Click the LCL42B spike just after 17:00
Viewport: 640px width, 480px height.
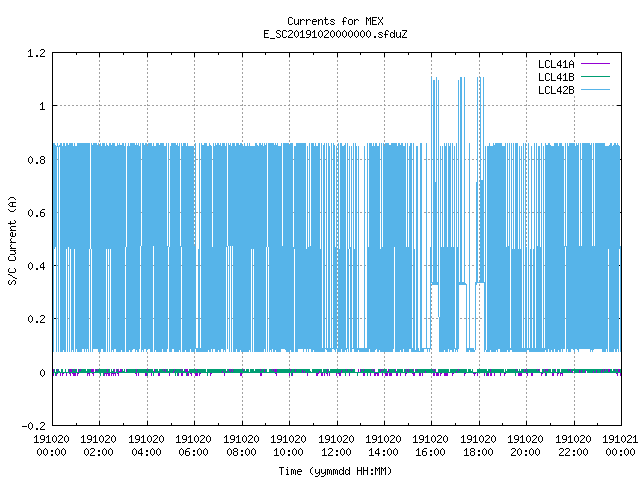pyautogui.click(x=462, y=180)
